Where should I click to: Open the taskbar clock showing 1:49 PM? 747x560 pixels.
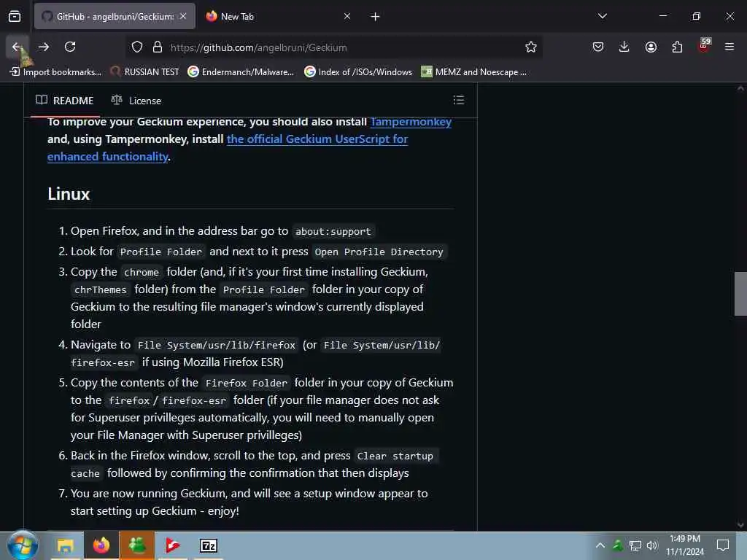(x=684, y=545)
